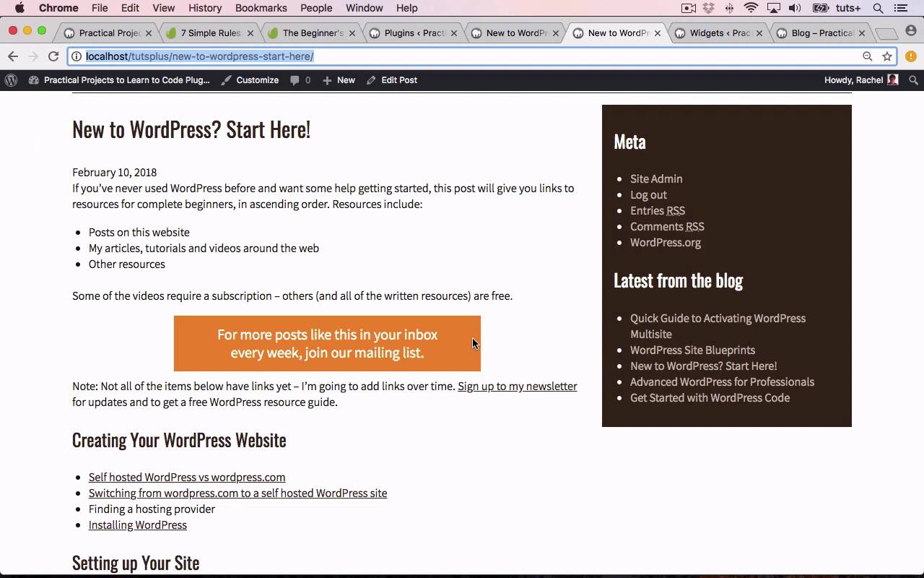Open the Apple menu
924x578 pixels.
point(19,8)
